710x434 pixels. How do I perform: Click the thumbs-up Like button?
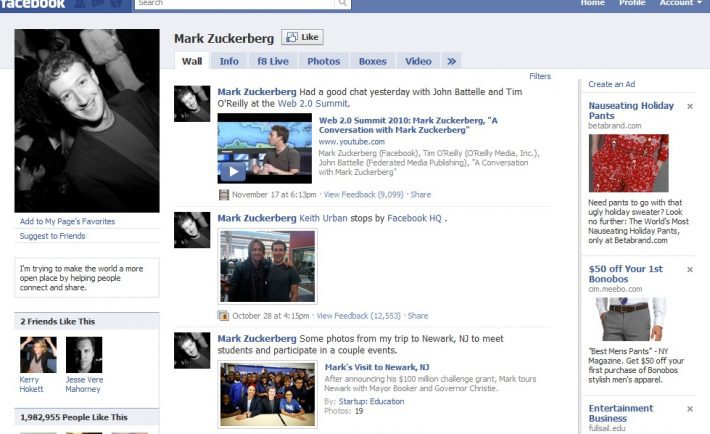pos(302,37)
